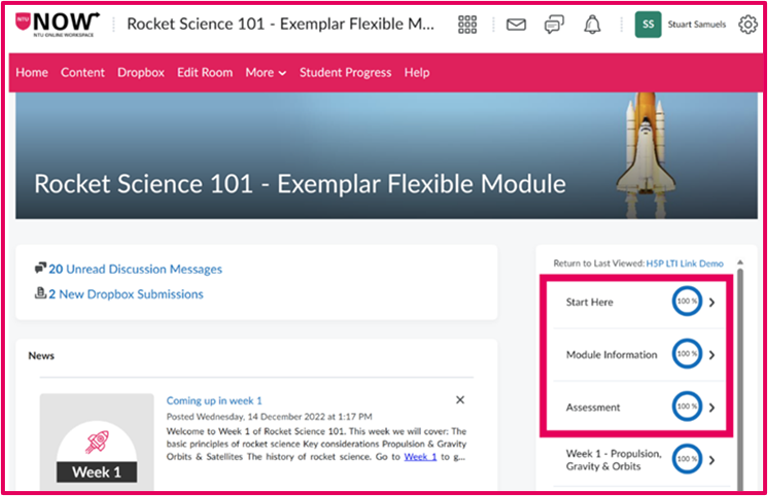Open the Help menu item

coord(417,72)
